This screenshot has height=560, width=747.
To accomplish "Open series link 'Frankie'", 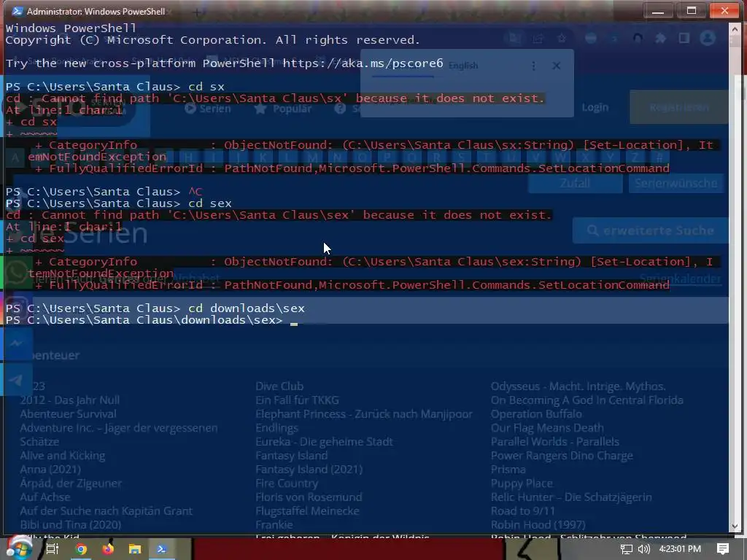I will 274,525.
